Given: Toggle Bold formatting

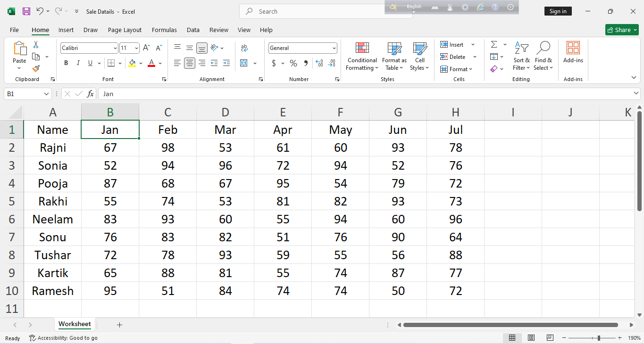Looking at the screenshot, I should pyautogui.click(x=66, y=63).
